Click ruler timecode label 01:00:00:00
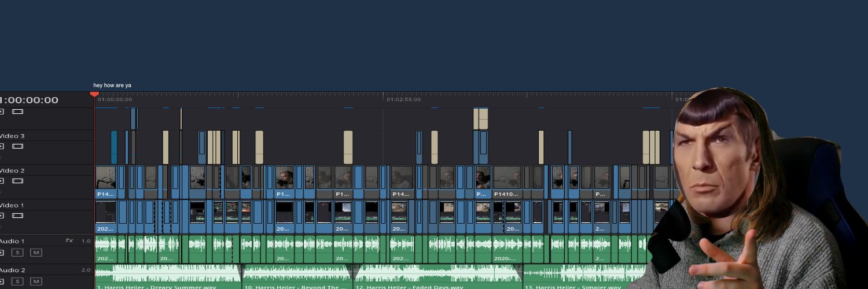The width and height of the screenshot is (868, 289). click(115, 99)
